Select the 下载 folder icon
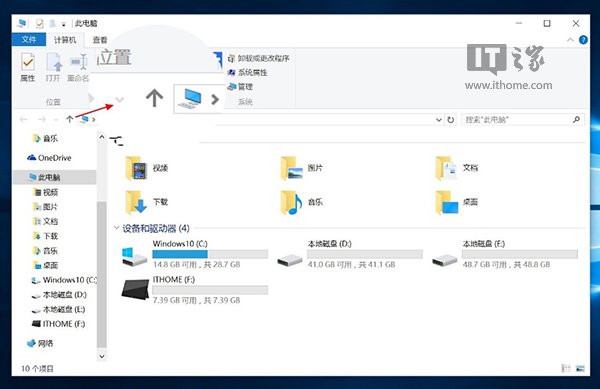 136,202
